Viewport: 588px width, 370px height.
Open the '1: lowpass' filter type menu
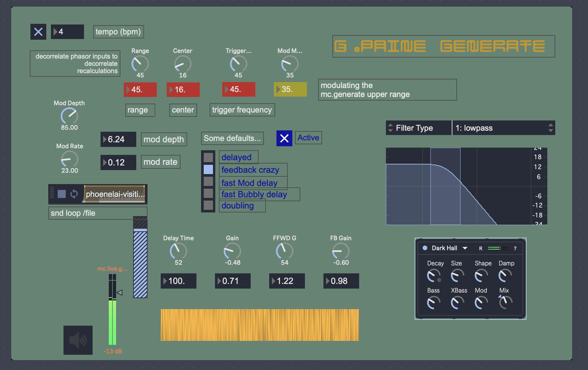click(x=503, y=128)
